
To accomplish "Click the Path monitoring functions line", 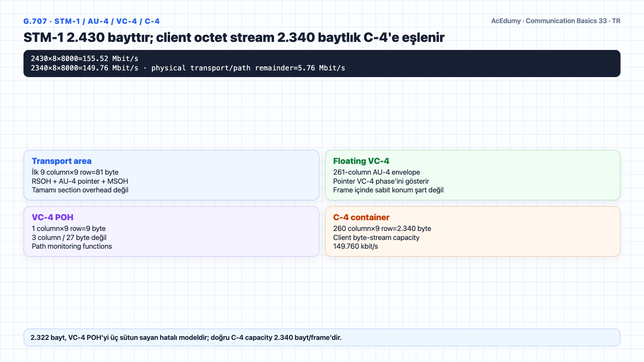I will click(72, 246).
